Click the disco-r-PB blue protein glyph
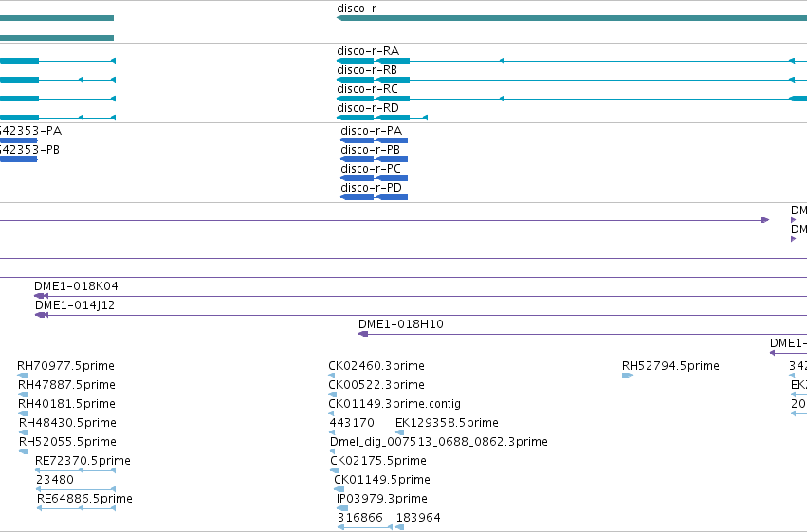Viewport: 807px width, 532px height. point(375,159)
